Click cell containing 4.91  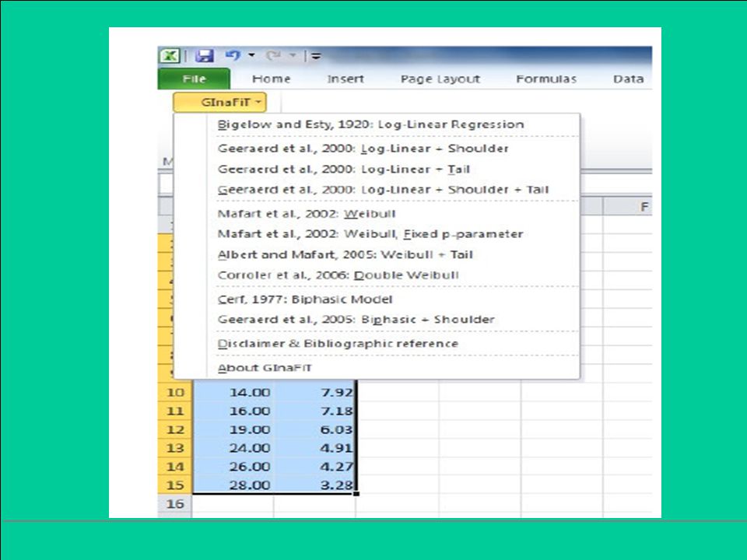(314, 448)
